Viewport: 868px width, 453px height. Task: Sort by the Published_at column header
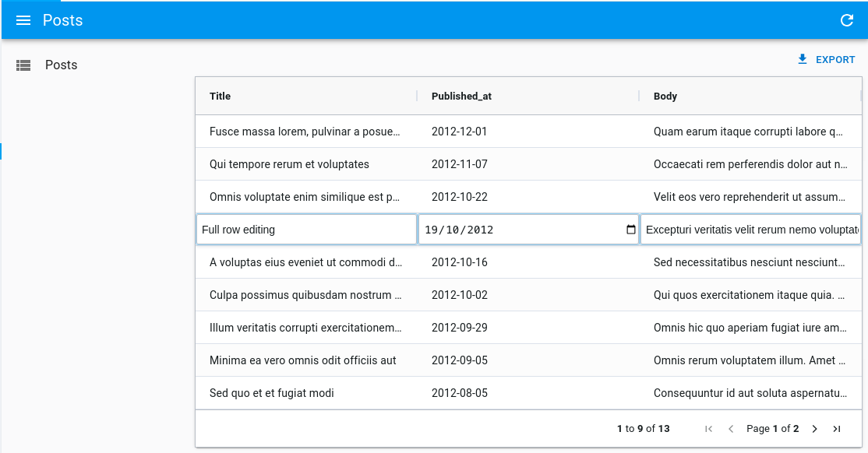tap(461, 97)
